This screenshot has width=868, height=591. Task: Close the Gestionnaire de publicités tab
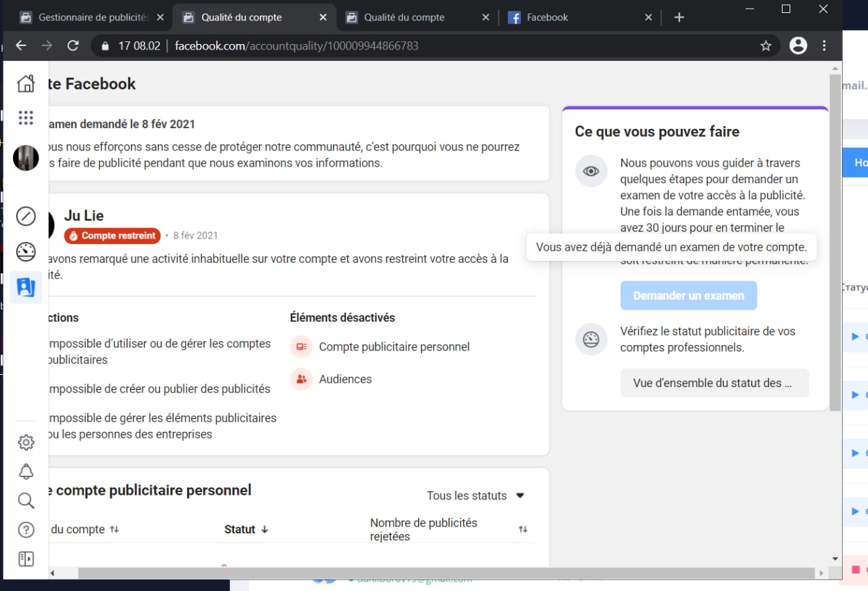(x=160, y=18)
